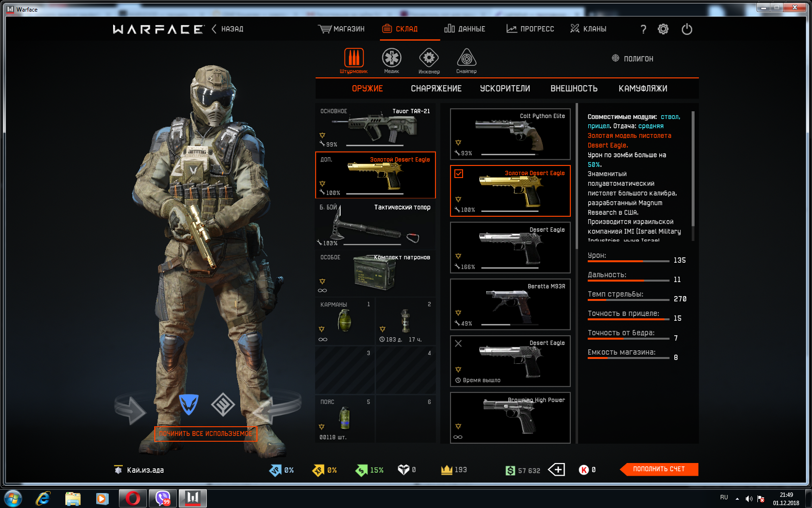Open Internet Explorer from taskbar

tap(43, 498)
